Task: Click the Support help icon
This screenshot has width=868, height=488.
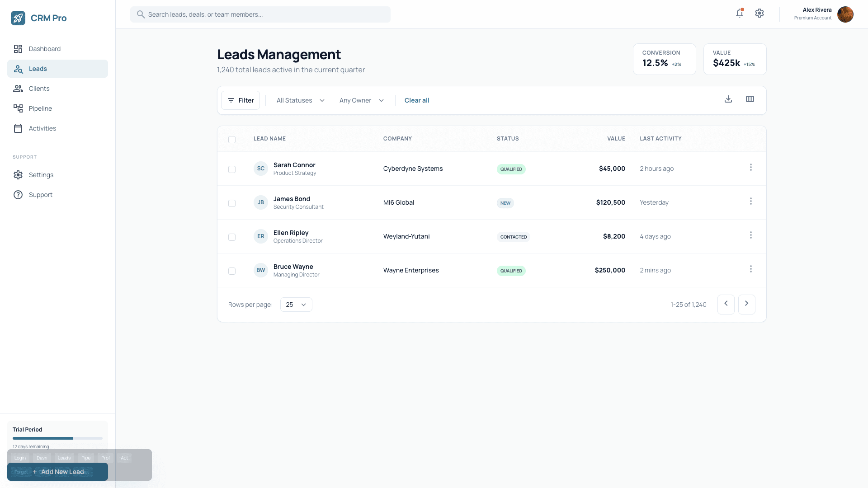Action: 18,195
